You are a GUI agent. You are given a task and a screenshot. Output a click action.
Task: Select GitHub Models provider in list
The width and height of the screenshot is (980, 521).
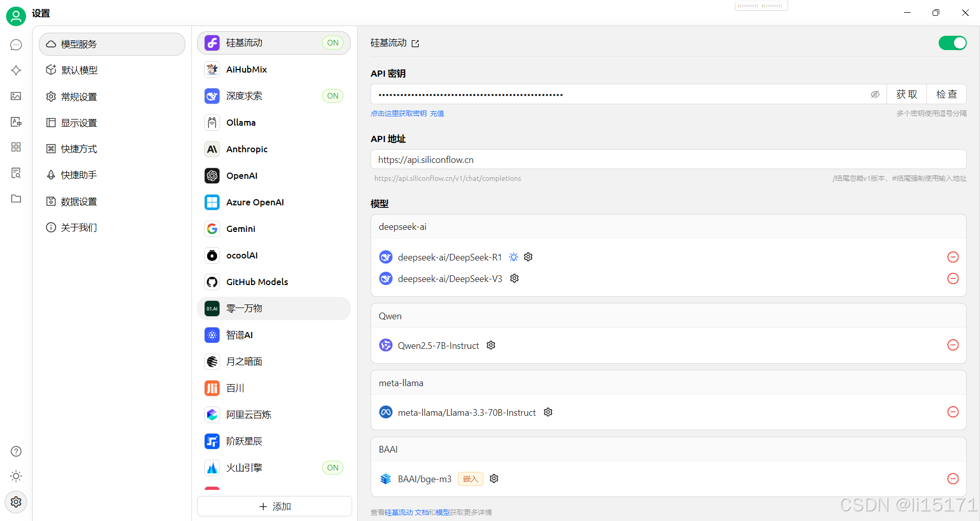274,282
